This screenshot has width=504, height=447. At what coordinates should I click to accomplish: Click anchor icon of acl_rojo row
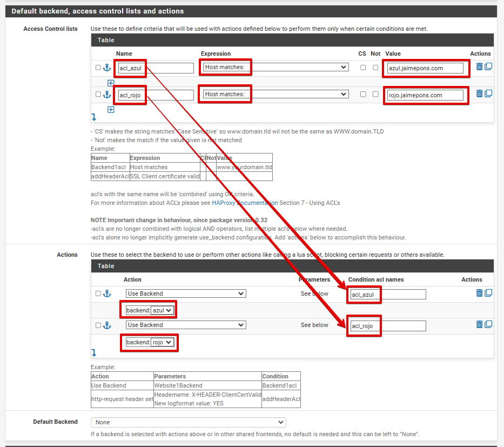pos(106,94)
